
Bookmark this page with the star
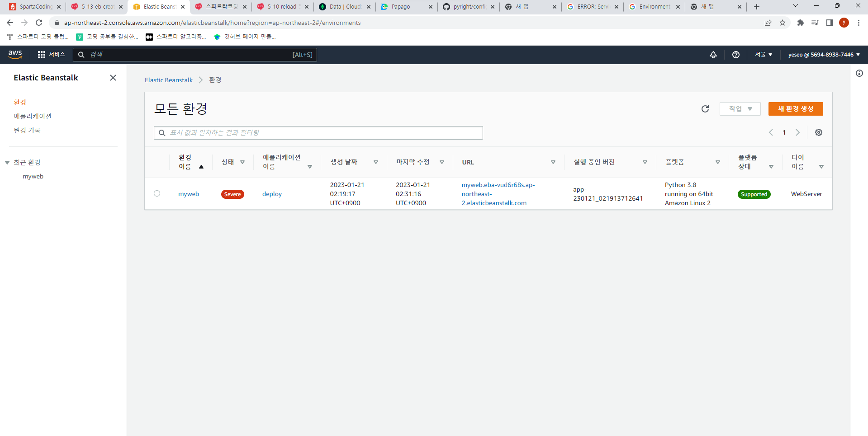point(783,23)
